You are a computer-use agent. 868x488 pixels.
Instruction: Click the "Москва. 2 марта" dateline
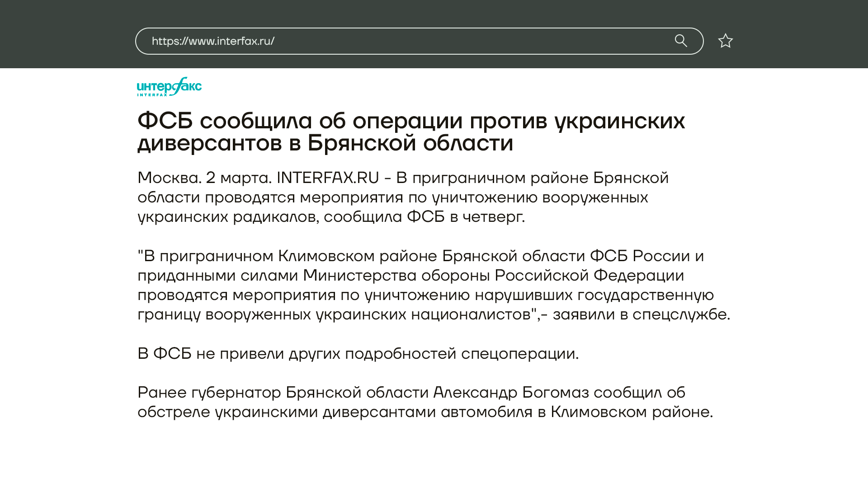coord(204,178)
